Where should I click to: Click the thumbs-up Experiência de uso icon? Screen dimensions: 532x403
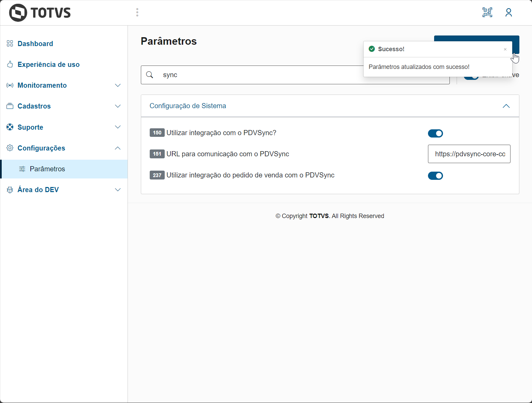(10, 64)
